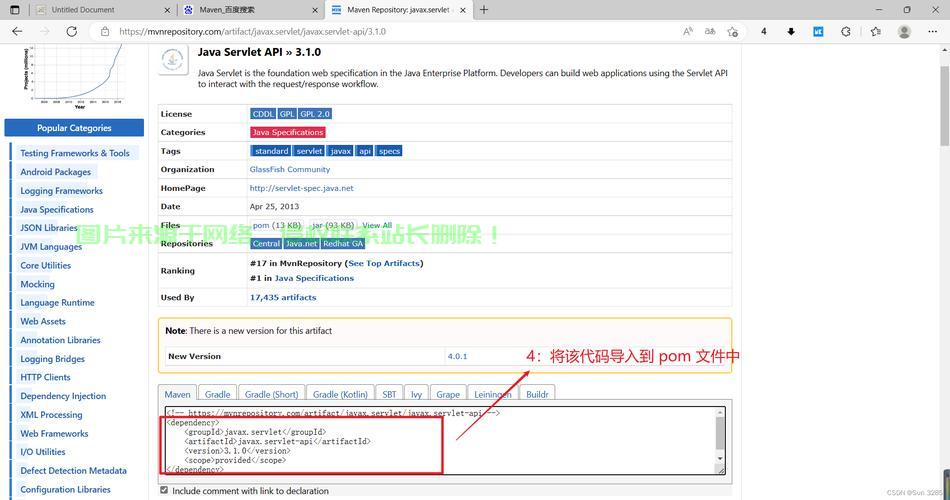The width and height of the screenshot is (950, 500).
Task: Open browser extensions puzzle icon
Action: pos(846,32)
